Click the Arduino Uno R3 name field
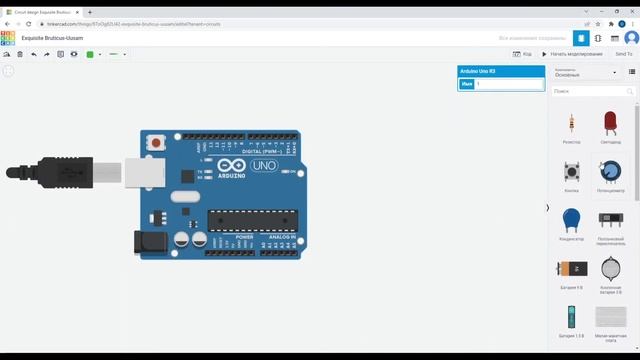 pos(509,84)
